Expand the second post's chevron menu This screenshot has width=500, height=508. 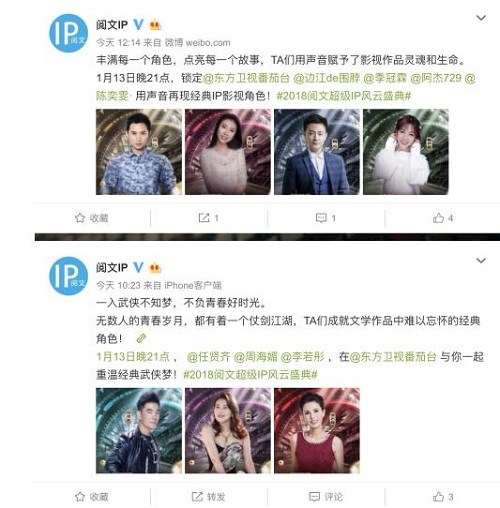point(481,260)
